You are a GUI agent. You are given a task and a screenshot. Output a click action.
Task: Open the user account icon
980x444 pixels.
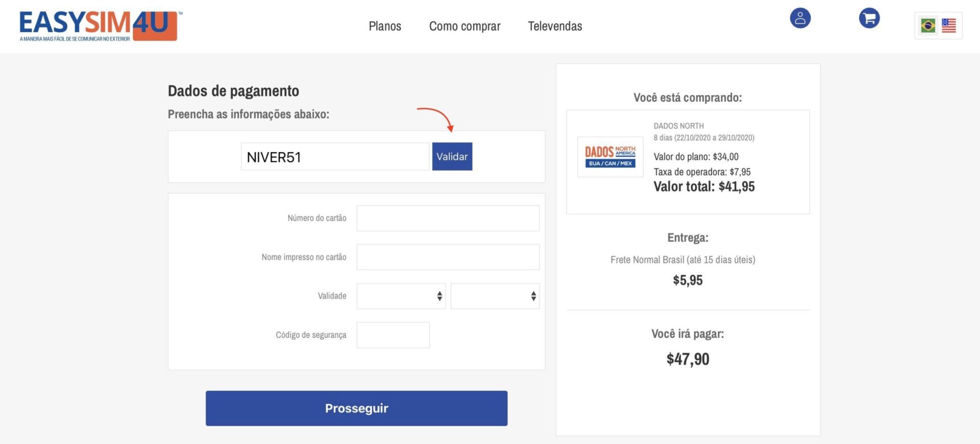(800, 18)
